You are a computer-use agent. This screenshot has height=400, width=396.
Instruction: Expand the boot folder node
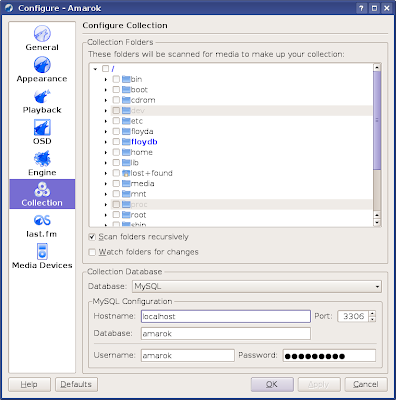click(x=106, y=90)
